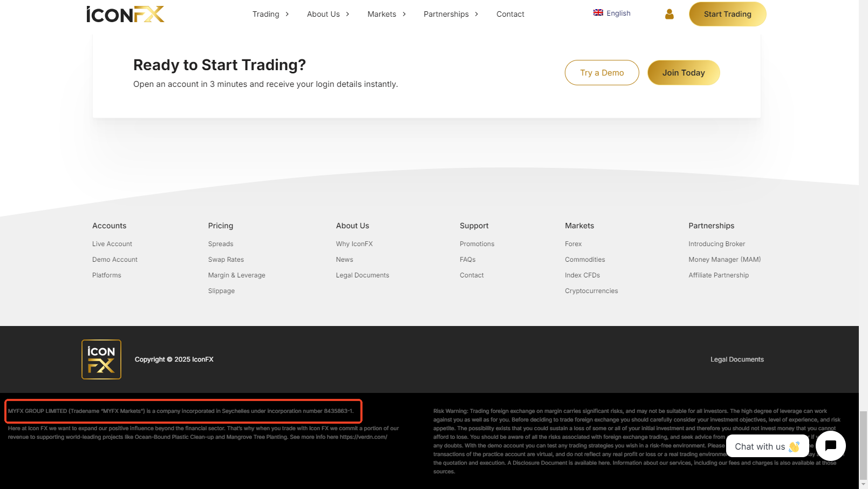Click the UK flag language icon
The width and height of the screenshot is (868, 489).
click(x=598, y=13)
